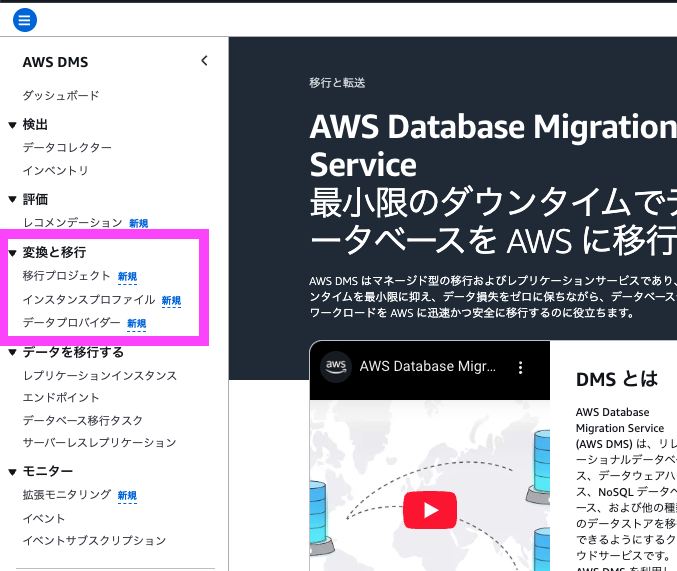Click the video world-map thumbnail area
This screenshot has height=571, width=677.
tap(430, 485)
